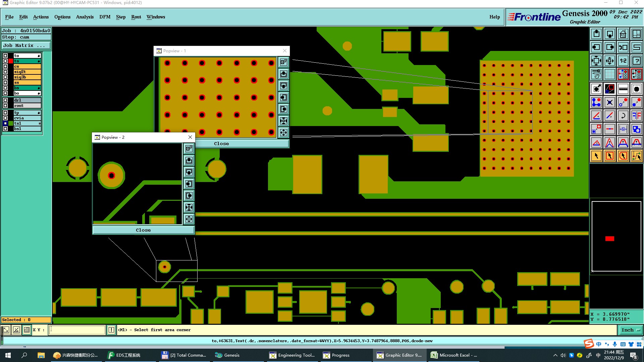Click Close button in Popview 1
This screenshot has height=362, width=644.
click(x=221, y=144)
